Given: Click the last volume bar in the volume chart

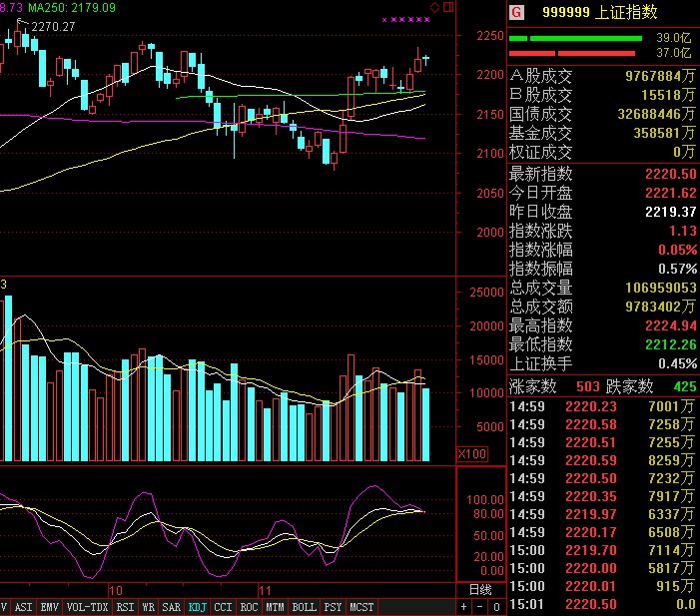Looking at the screenshot, I should (426, 424).
